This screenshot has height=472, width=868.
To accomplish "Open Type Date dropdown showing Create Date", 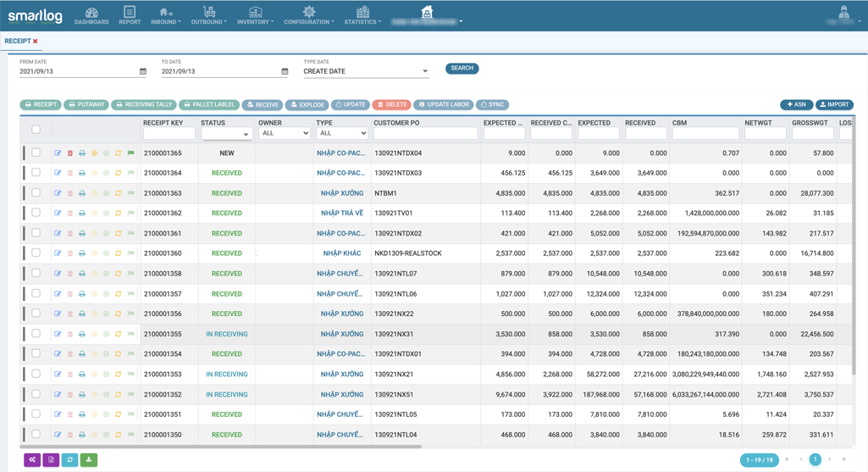I will [x=366, y=72].
